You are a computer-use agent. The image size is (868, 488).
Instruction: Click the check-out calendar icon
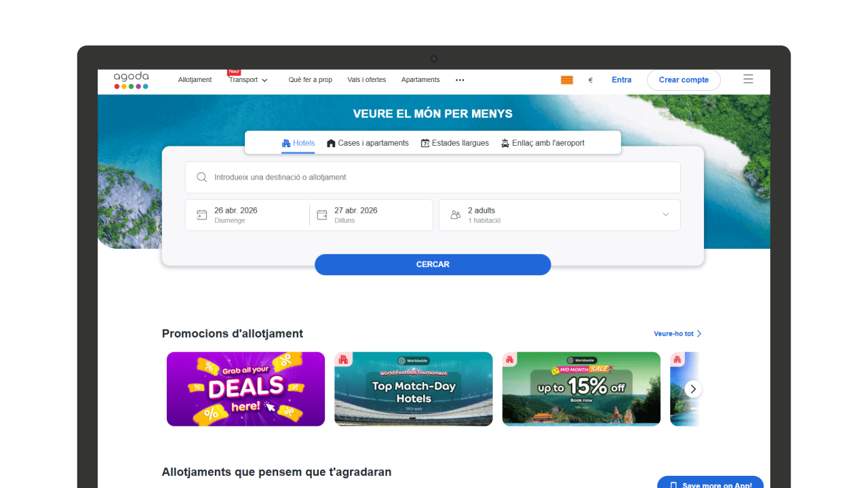click(322, 215)
